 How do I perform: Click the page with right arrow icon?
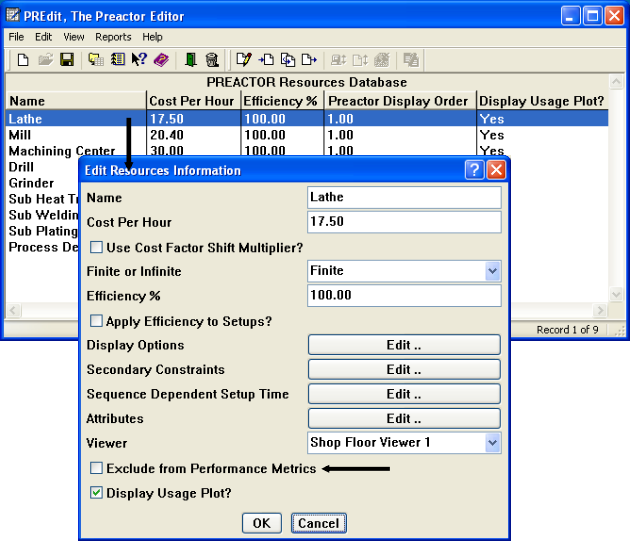tap(309, 60)
